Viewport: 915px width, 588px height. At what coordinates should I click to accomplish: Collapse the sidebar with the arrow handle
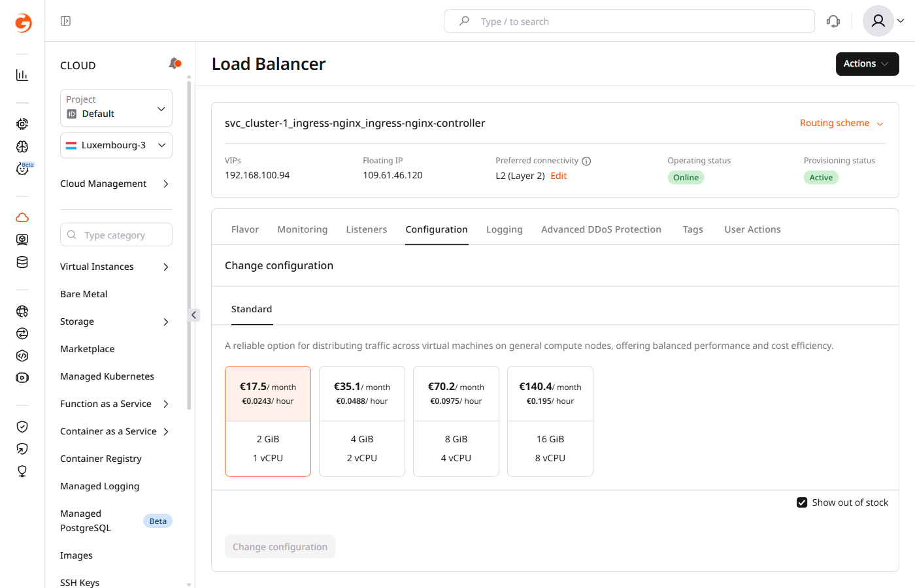point(193,315)
